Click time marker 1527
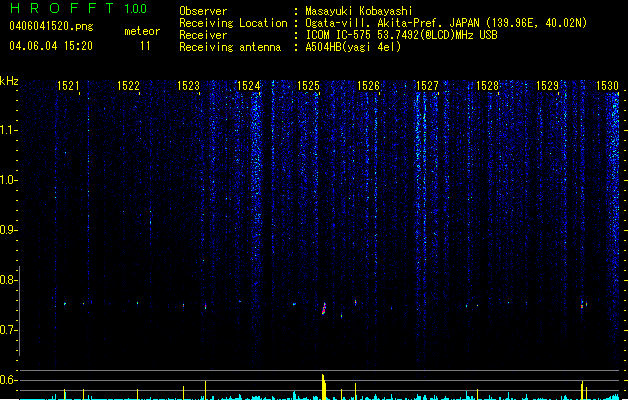 pos(428,86)
